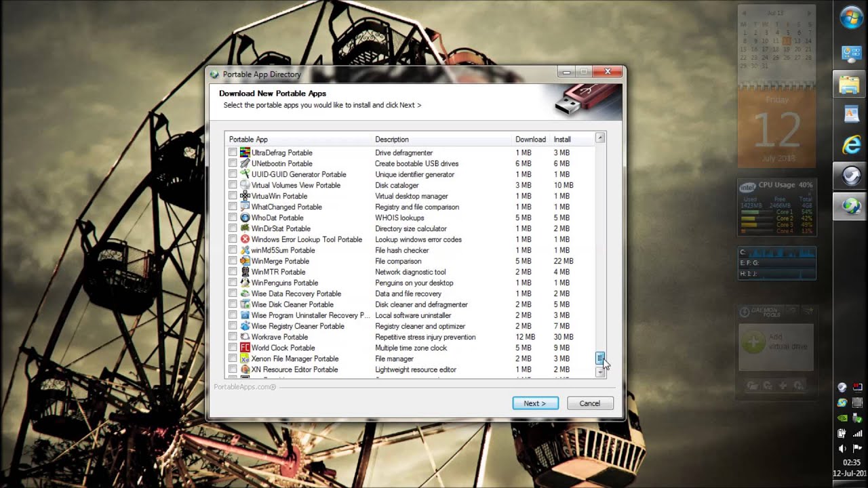The height and width of the screenshot is (488, 868).
Task: Click the Wise Data Recovery Portable icon
Action: click(245, 293)
